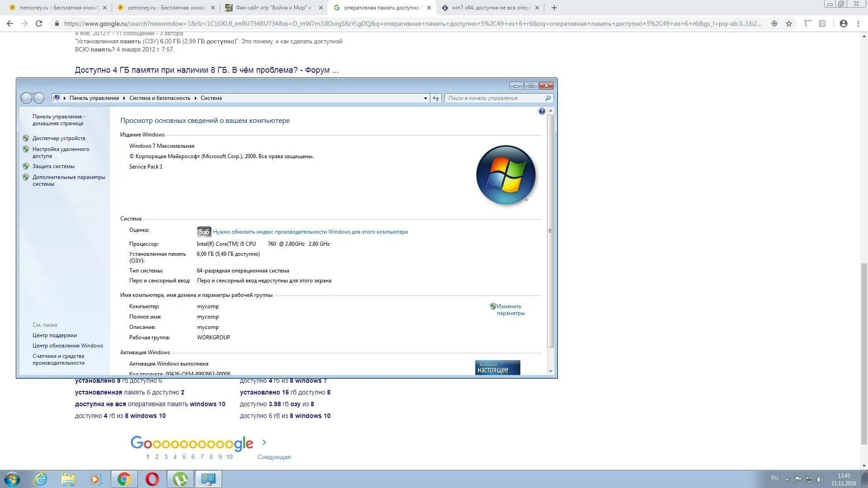This screenshot has width=868, height=488.
Task: Open new Chrome tab with plus
Action: pyautogui.click(x=554, y=8)
